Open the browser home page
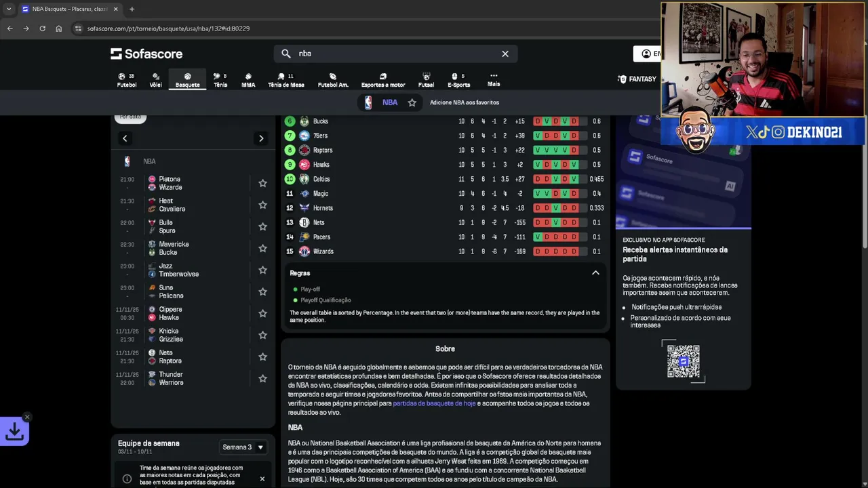Viewport: 868px width, 488px height. click(x=59, y=28)
